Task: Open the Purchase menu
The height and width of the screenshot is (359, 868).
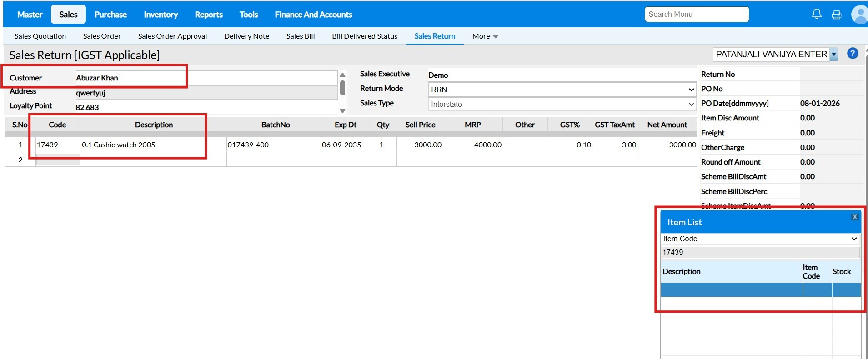Action: pyautogui.click(x=110, y=15)
